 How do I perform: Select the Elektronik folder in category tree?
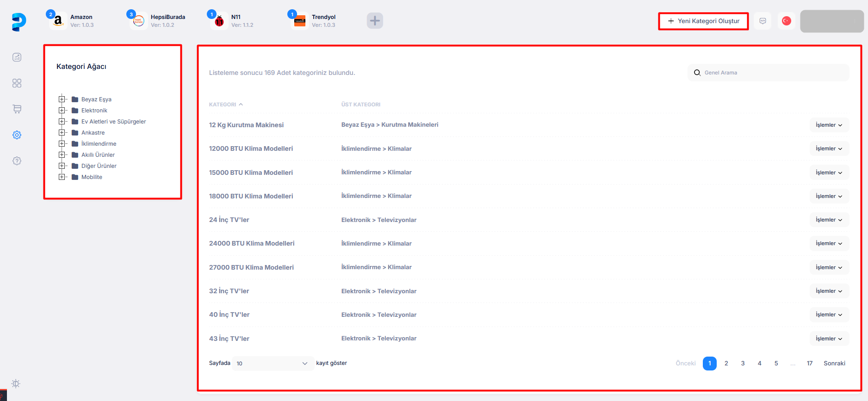click(x=94, y=111)
